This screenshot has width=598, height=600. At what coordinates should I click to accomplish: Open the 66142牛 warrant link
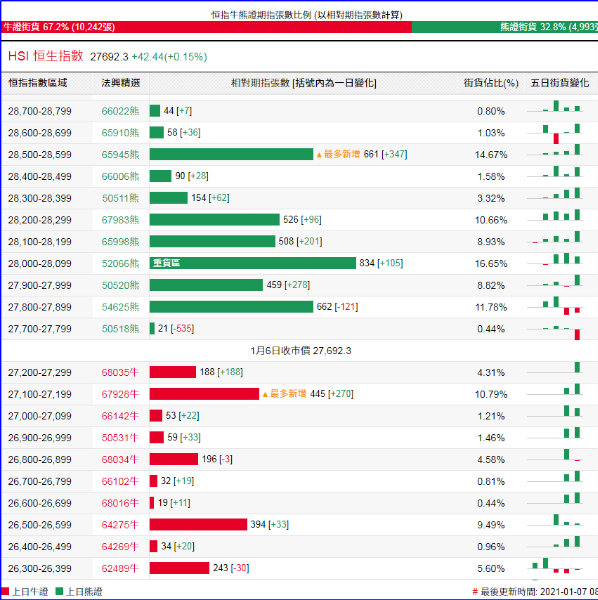pos(119,416)
